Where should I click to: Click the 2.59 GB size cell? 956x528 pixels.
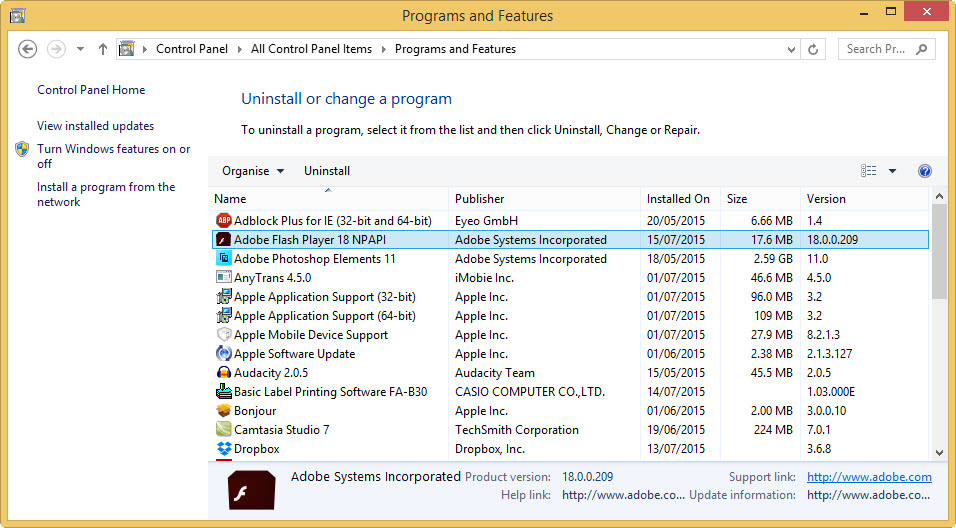click(773, 259)
